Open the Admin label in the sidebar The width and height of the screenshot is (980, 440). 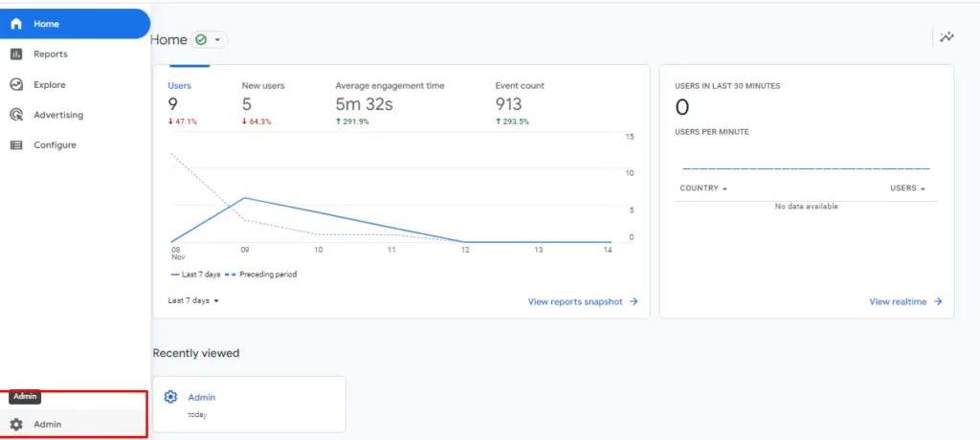pos(48,425)
